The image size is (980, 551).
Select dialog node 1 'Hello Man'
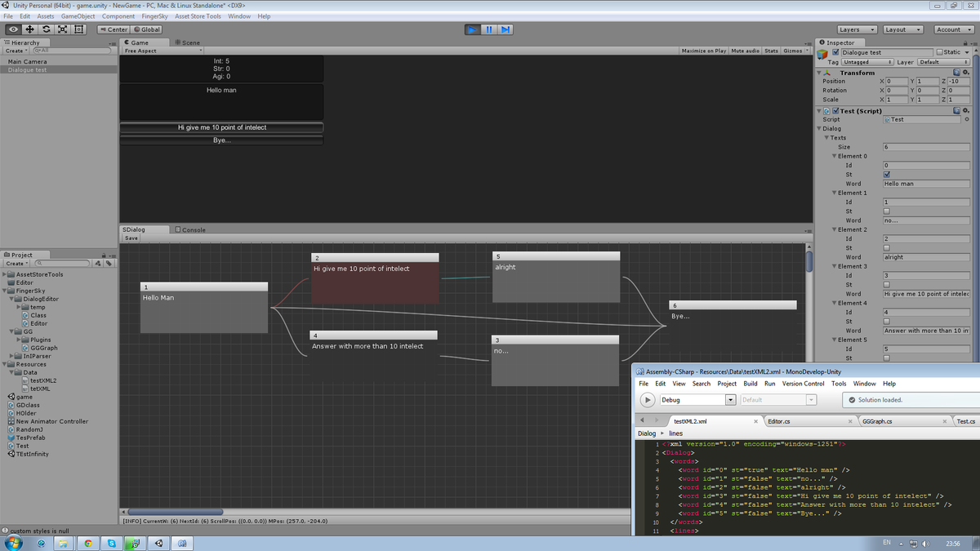click(x=204, y=308)
